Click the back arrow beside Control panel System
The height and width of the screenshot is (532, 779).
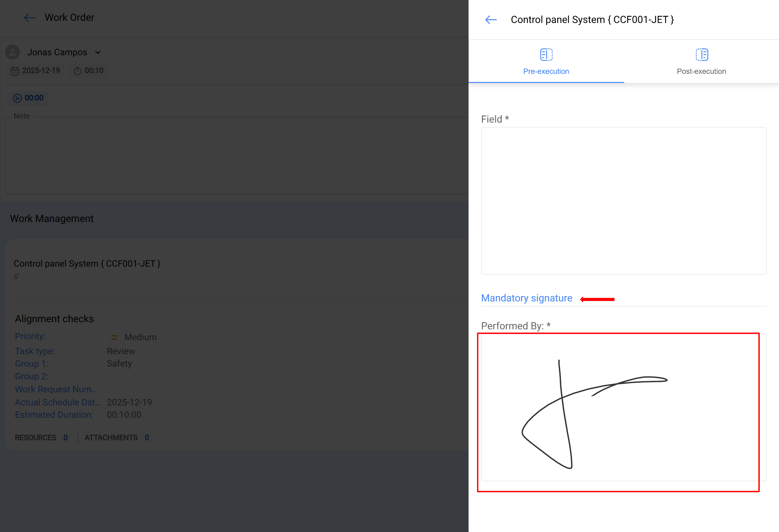point(491,20)
